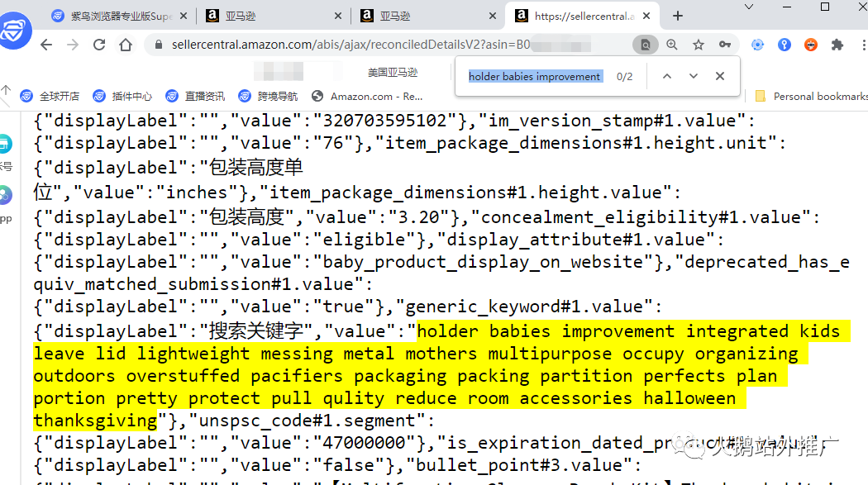The height and width of the screenshot is (485, 868).
Task: Click the "47000000" value text
Action: pyautogui.click(x=365, y=443)
